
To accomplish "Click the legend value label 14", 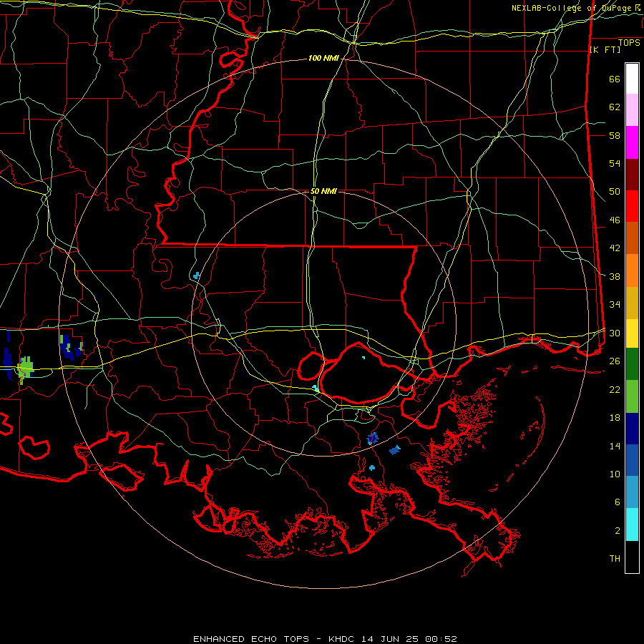I will click(x=615, y=446).
